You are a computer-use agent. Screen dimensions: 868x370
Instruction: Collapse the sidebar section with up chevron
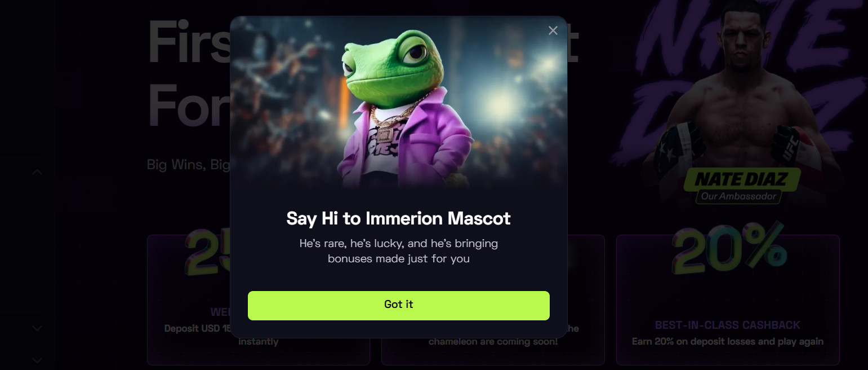tap(37, 172)
